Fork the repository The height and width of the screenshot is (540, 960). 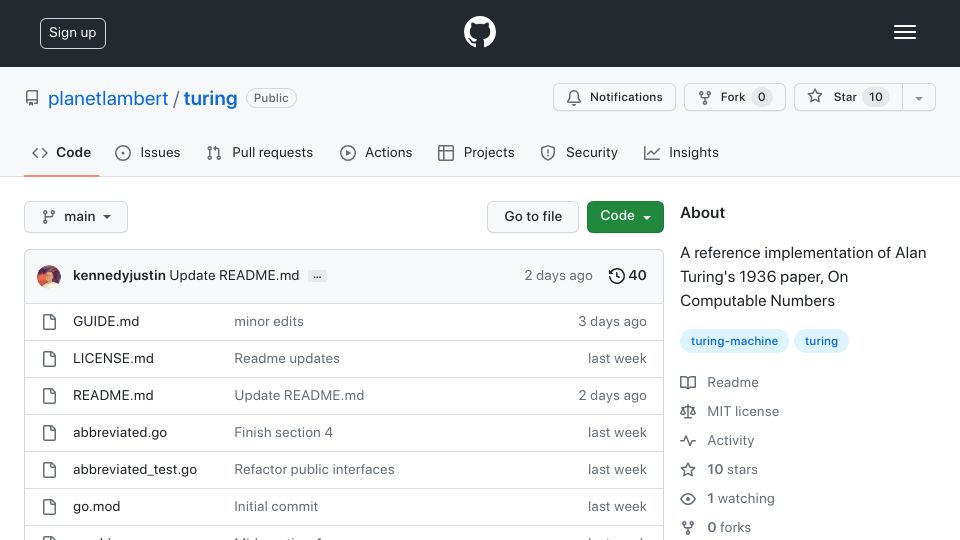point(735,97)
